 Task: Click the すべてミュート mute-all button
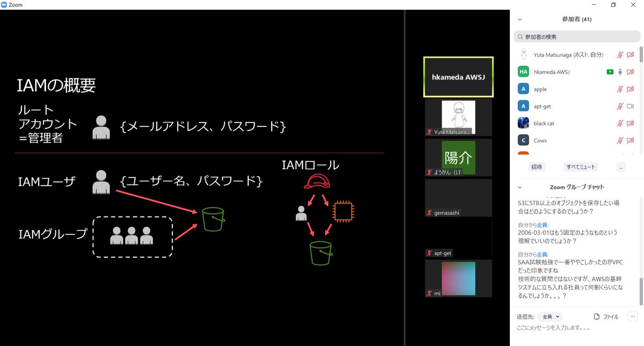click(x=580, y=167)
